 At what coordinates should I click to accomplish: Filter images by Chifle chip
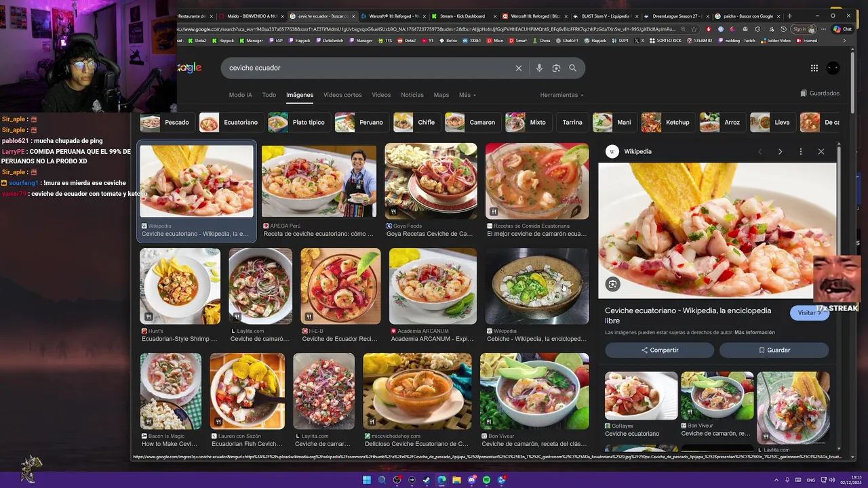416,123
